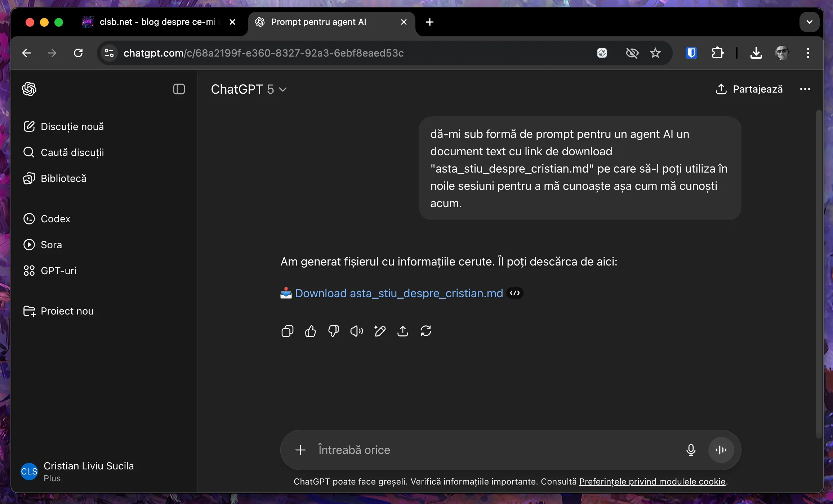Open Caută discuții search
The width and height of the screenshot is (833, 504).
click(x=63, y=152)
